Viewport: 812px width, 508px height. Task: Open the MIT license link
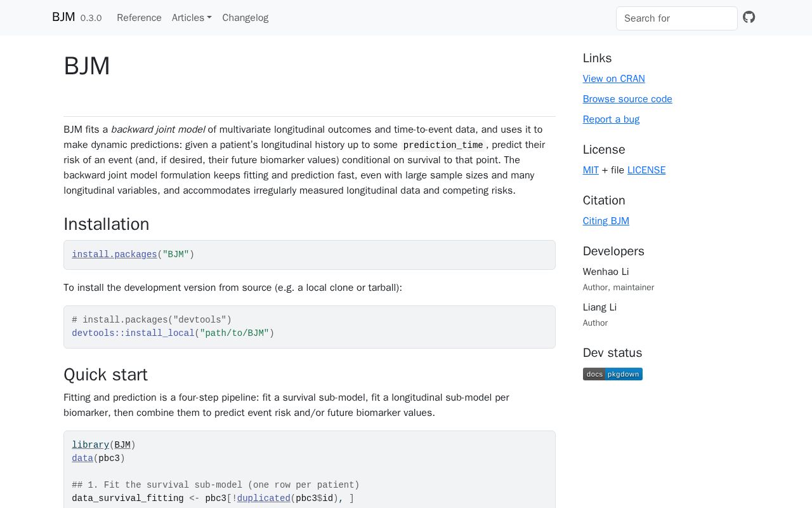[591, 170]
